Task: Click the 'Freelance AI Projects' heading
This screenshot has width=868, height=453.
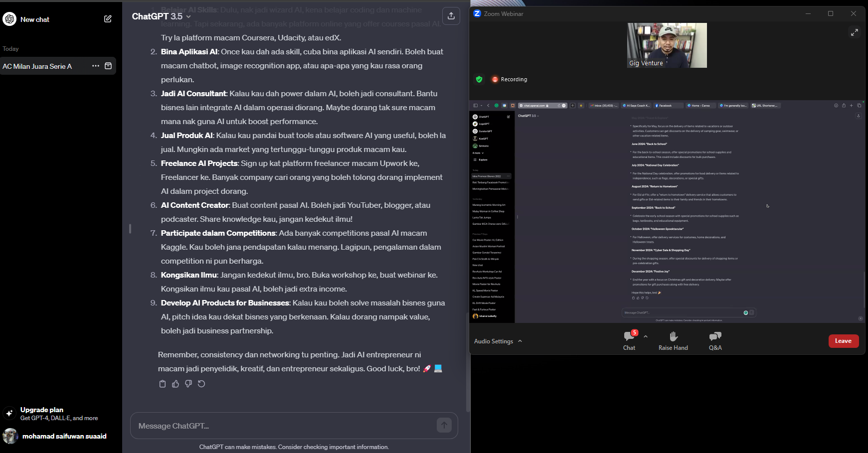Action: pos(199,163)
